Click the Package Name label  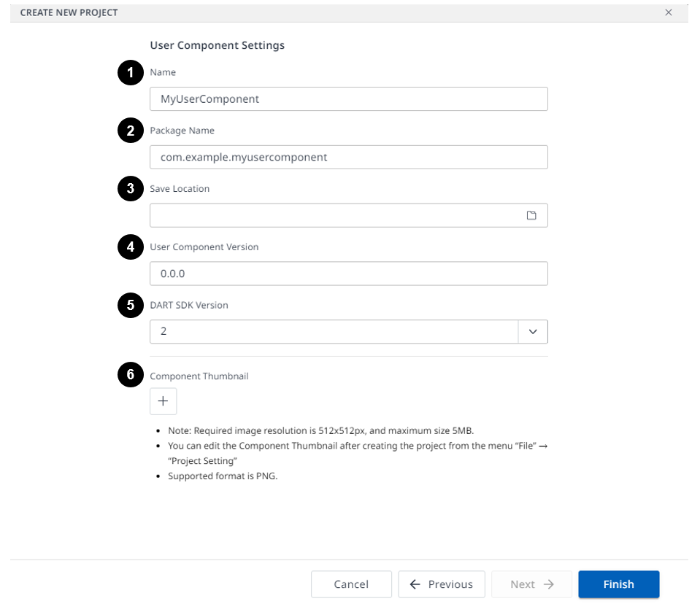pyautogui.click(x=182, y=131)
